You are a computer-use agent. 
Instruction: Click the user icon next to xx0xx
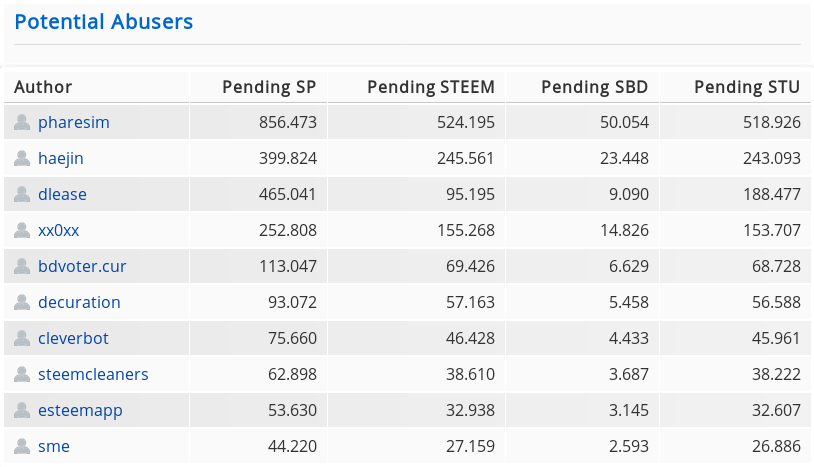[22, 230]
